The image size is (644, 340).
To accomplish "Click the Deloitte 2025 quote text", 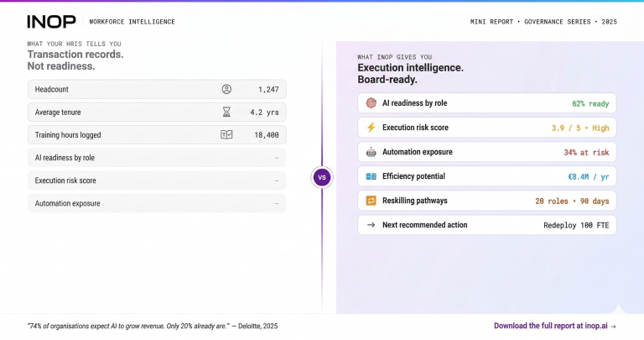I will [153, 326].
